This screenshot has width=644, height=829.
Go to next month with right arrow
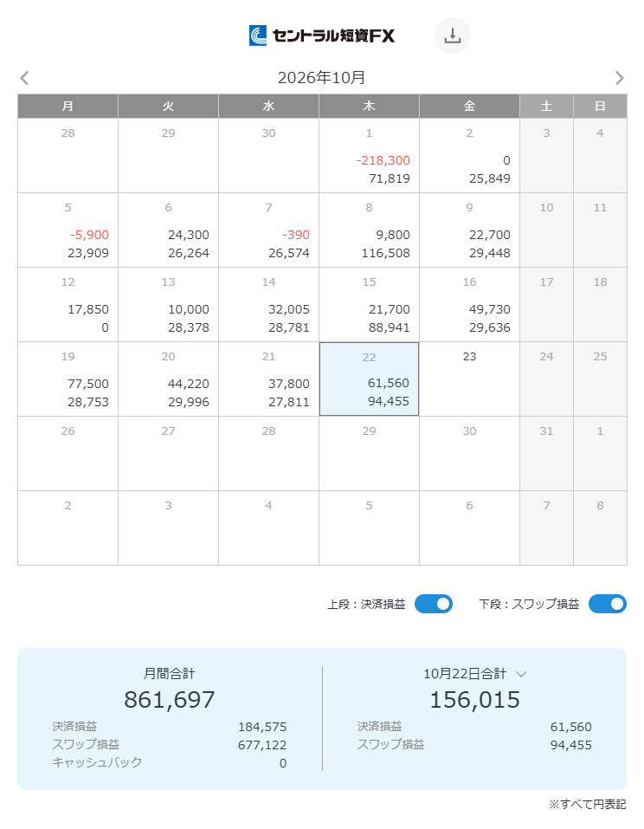[619, 78]
